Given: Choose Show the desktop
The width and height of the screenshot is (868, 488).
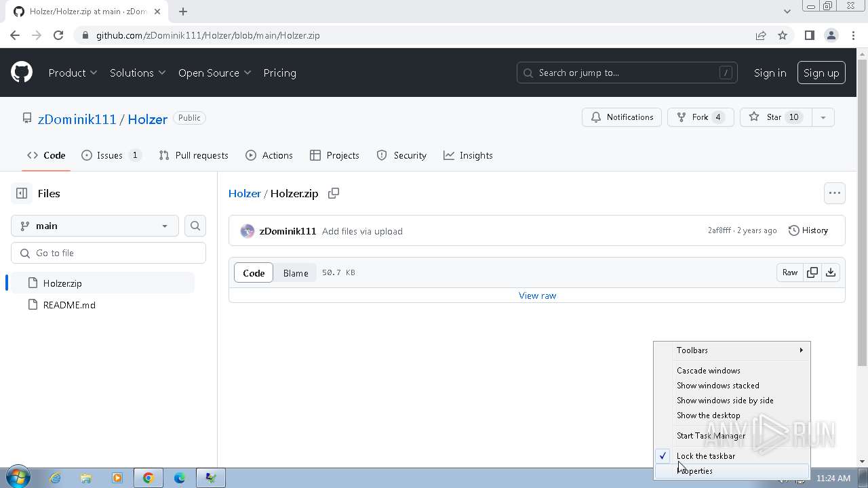Looking at the screenshot, I should (732, 415).
